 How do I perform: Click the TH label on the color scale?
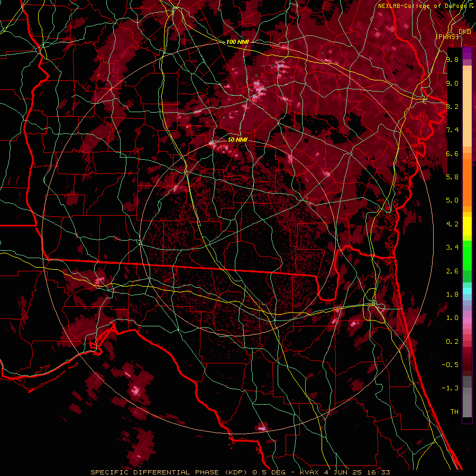[x=454, y=412]
